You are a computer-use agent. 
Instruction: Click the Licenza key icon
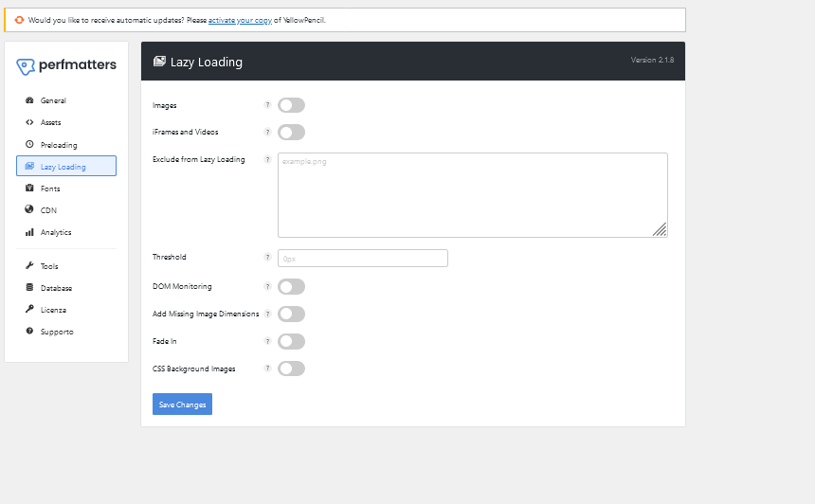[29, 309]
